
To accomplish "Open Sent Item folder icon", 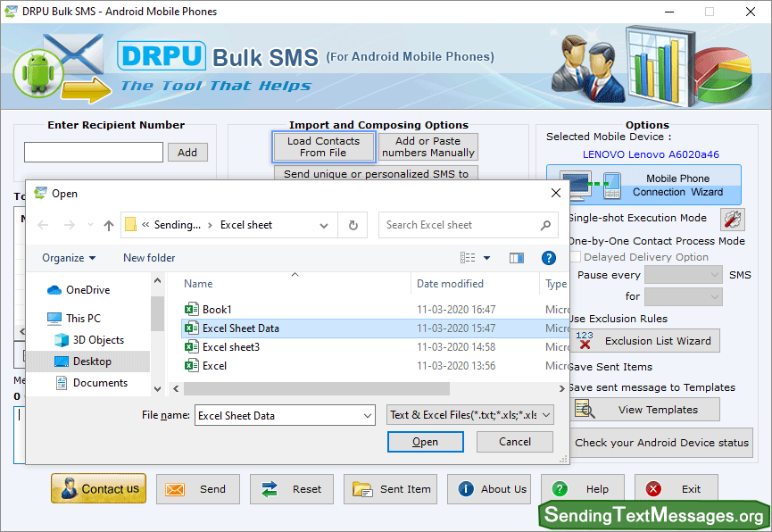I will coord(362,489).
